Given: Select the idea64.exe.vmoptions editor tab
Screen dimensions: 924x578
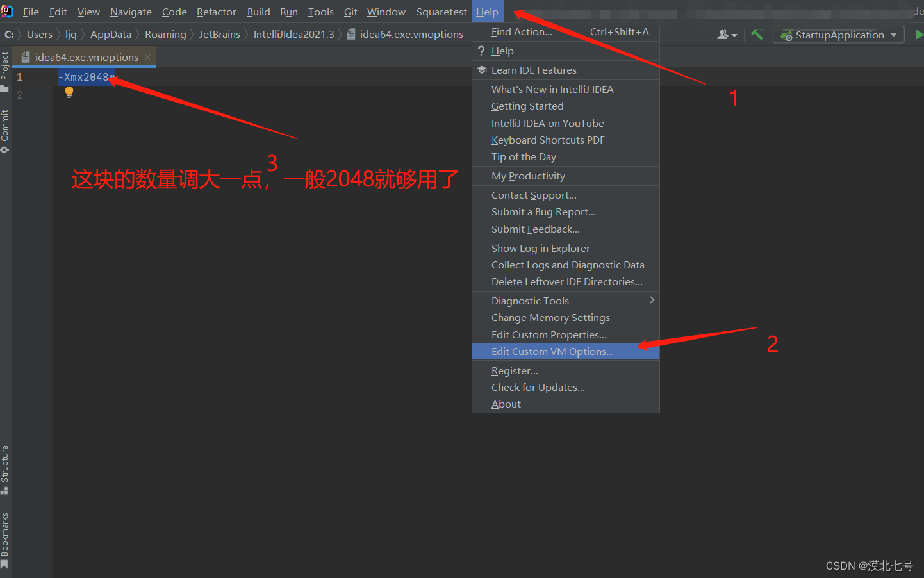Looking at the screenshot, I should (85, 57).
